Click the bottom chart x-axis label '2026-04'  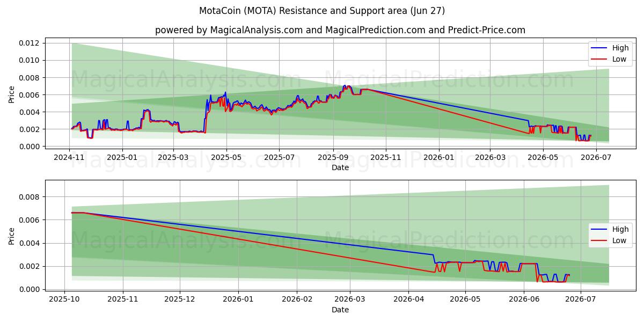[408, 299]
